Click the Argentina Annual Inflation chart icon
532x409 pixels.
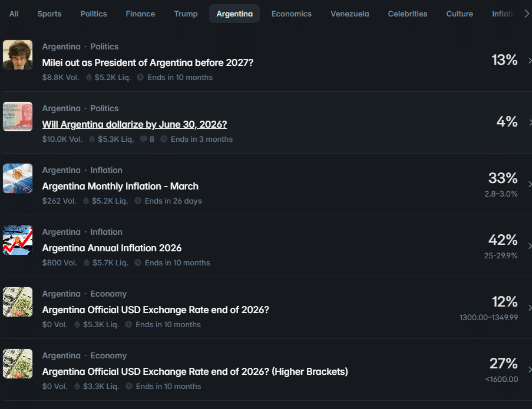coord(18,240)
